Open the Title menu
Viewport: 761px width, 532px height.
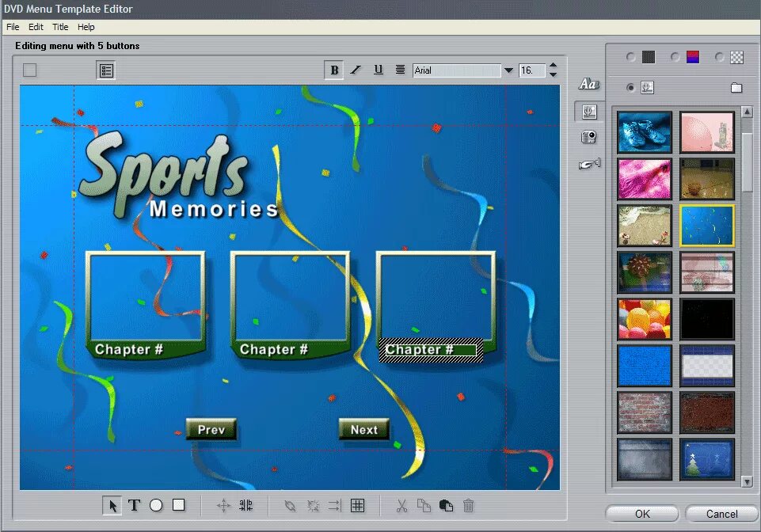pyautogui.click(x=60, y=27)
